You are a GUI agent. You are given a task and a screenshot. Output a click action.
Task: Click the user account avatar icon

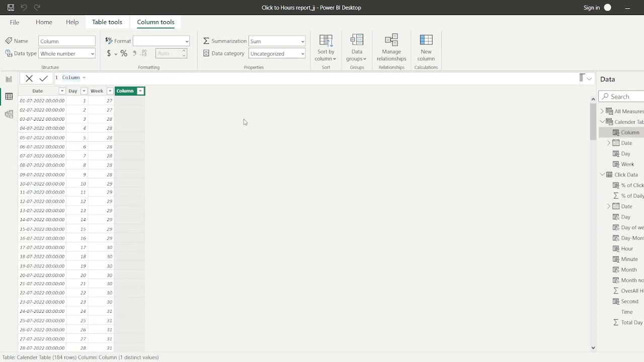(x=608, y=8)
